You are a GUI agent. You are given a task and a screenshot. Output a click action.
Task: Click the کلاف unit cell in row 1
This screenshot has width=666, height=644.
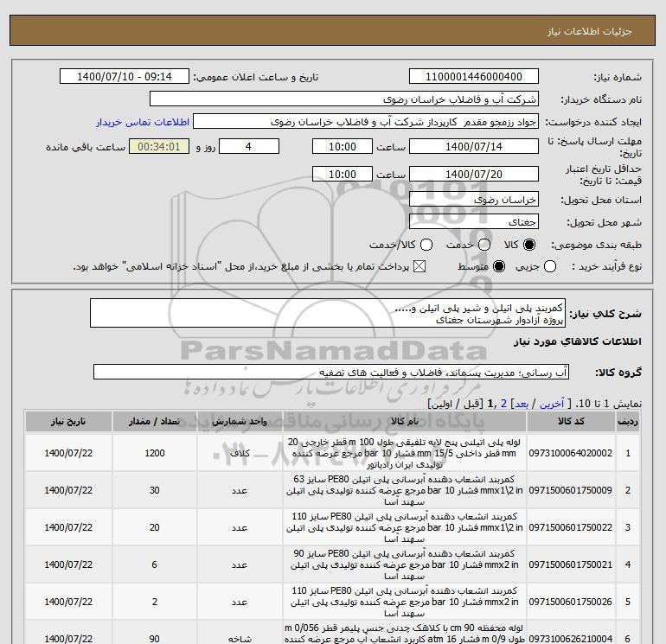[x=240, y=453]
